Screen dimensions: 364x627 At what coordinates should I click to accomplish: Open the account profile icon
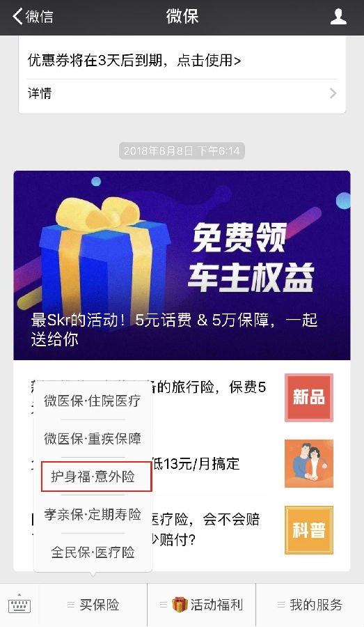pos(338,17)
